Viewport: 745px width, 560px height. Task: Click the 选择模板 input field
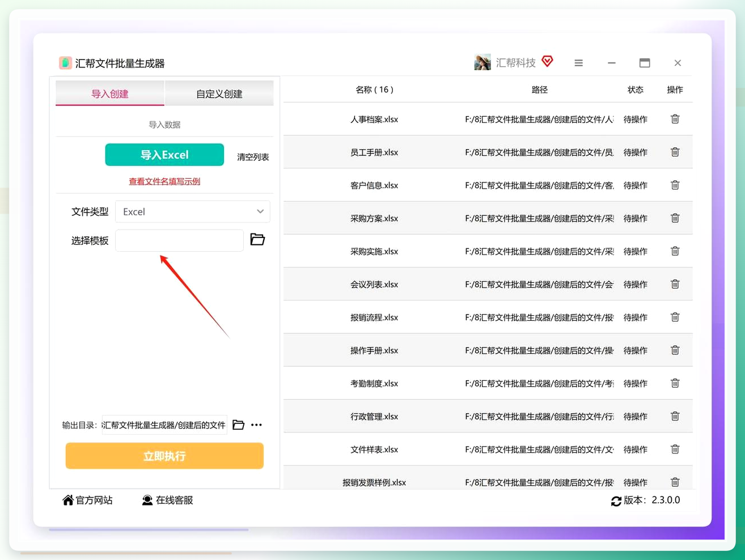click(179, 240)
